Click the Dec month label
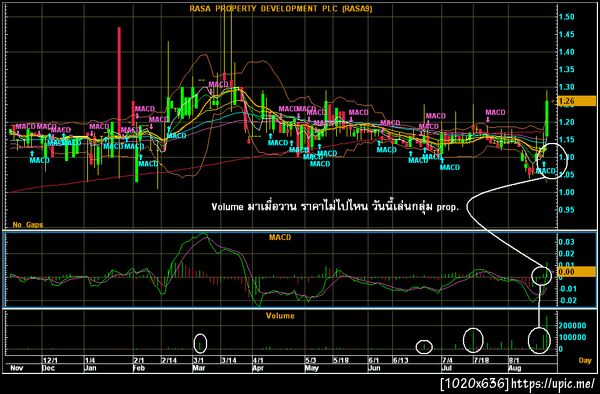Image resolution: width=600 pixels, height=394 pixels. click(48, 368)
